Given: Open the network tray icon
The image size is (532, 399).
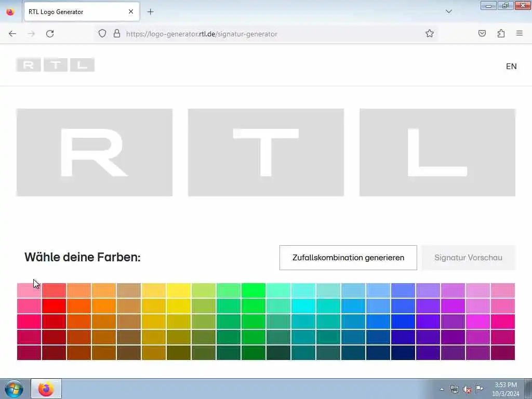Looking at the screenshot, I should point(454,389).
